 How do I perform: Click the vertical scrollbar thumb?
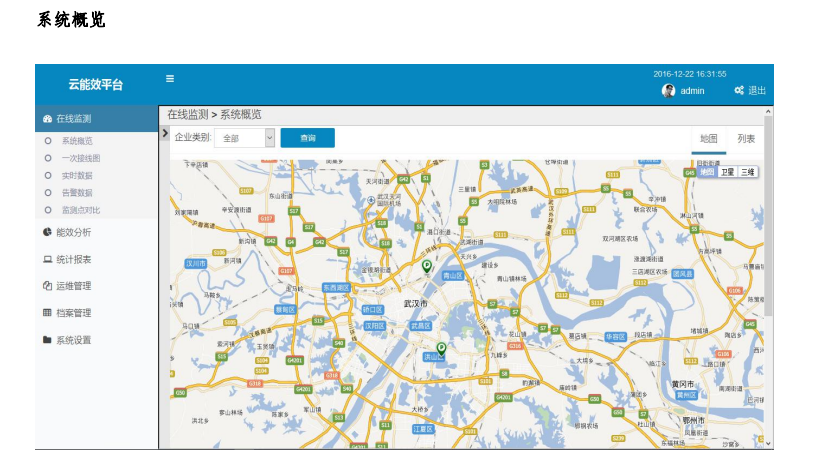(768, 215)
